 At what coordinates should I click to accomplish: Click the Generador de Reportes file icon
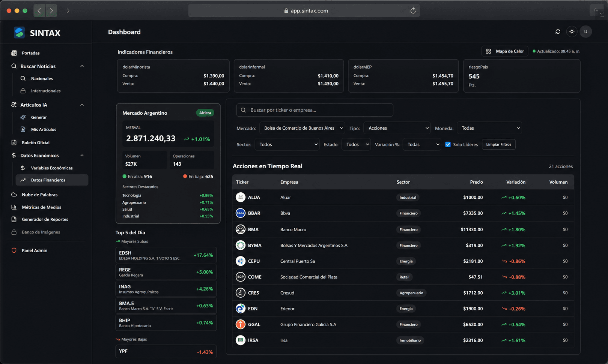[x=14, y=219]
